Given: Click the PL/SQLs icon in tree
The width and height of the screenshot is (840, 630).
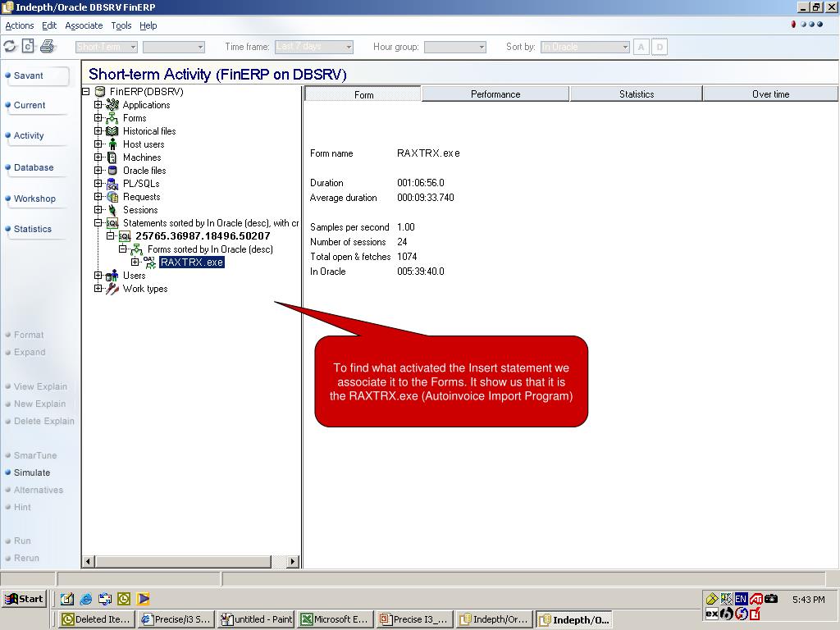Looking at the screenshot, I should (x=112, y=184).
